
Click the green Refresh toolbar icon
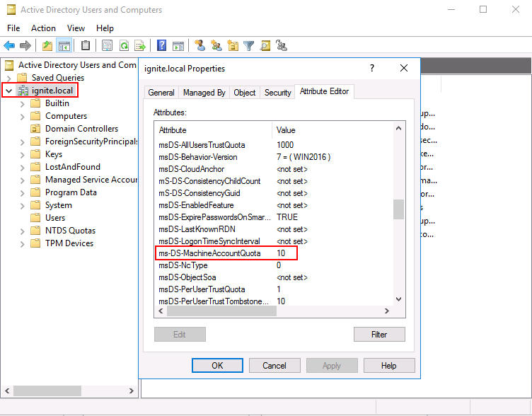125,45
